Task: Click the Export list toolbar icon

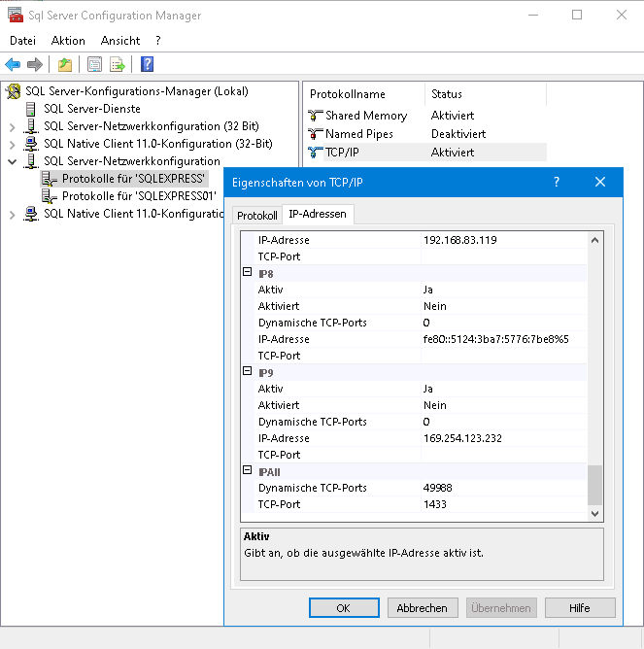Action: [118, 65]
